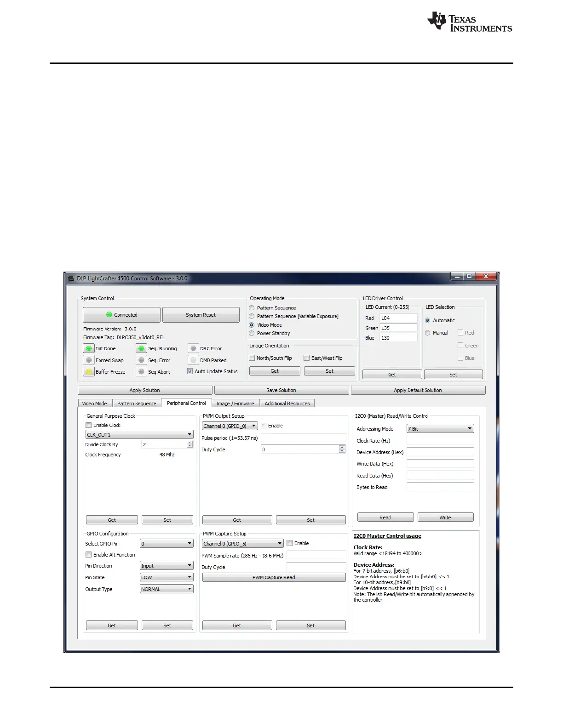
Task: Click the DRC Error status indicator
Action: pos(193,348)
